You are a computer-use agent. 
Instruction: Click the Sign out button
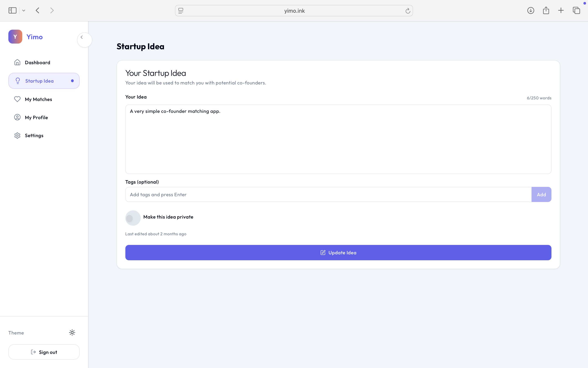(x=44, y=352)
